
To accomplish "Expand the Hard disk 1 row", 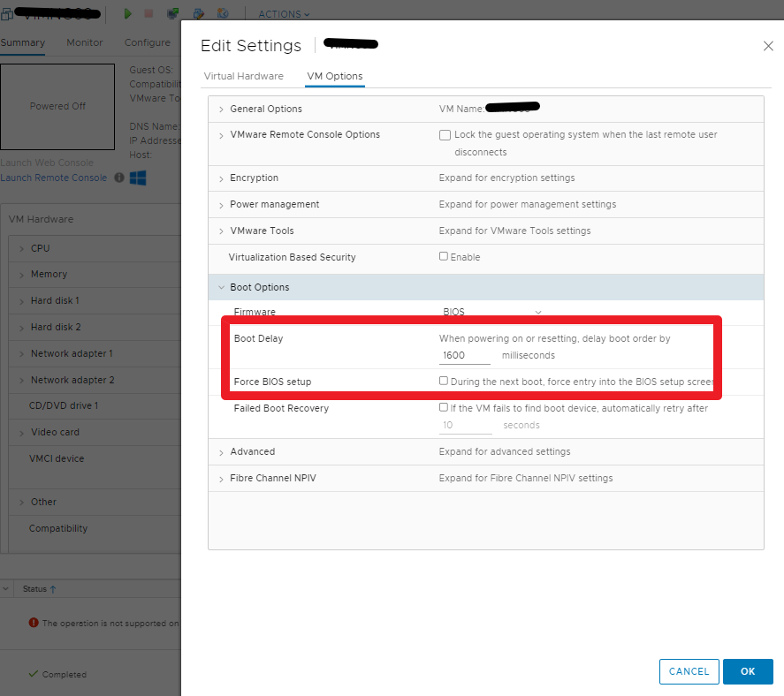I will coord(21,301).
